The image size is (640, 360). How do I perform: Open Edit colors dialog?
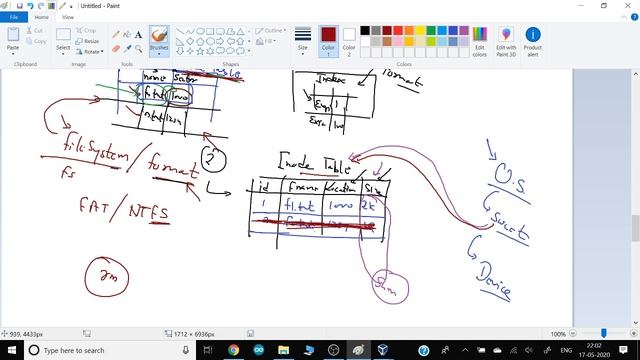(480, 42)
